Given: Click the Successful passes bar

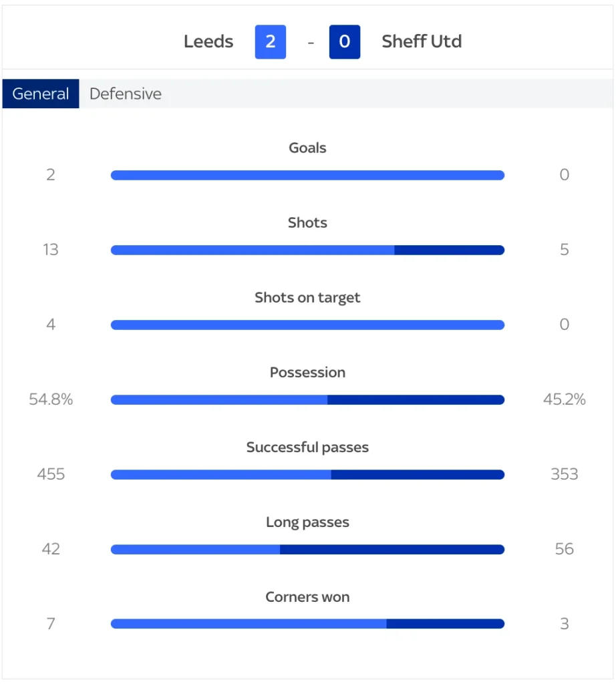Looking at the screenshot, I should click(307, 474).
